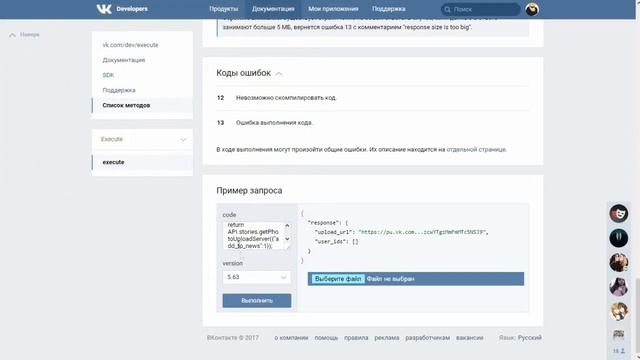The image size is (640, 360).
Task: Click error 13 Ошибка выполнения кода
Action: click(x=274, y=123)
